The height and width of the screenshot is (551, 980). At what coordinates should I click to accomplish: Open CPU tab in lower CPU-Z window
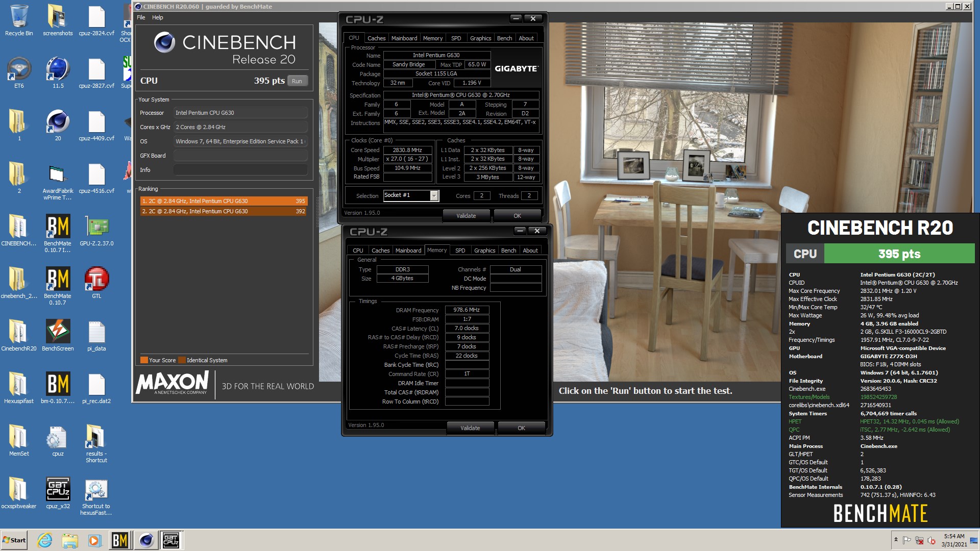click(x=358, y=251)
